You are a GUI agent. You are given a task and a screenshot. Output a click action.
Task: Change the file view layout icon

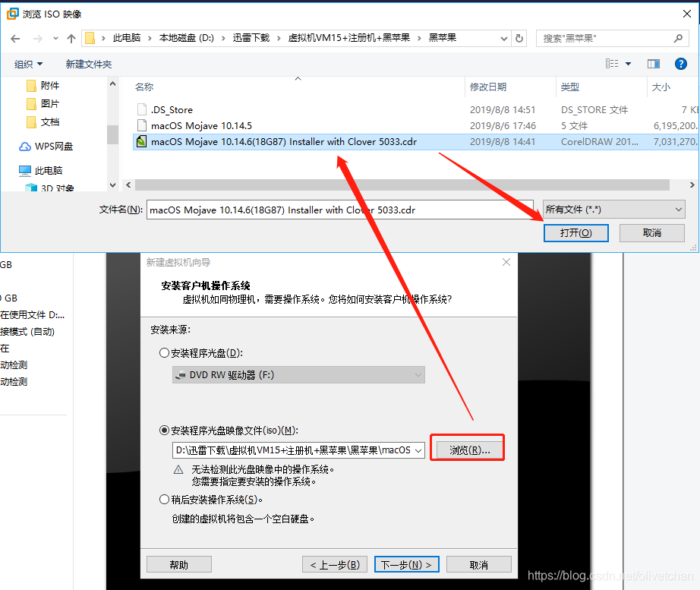pyautogui.click(x=612, y=64)
